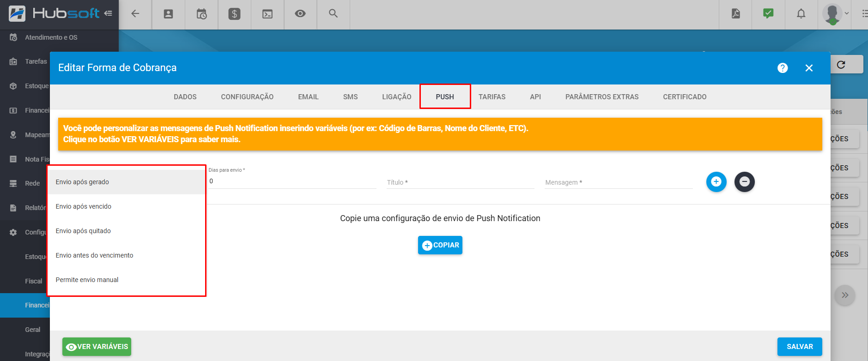The height and width of the screenshot is (361, 868).
Task: Close the Editar Forma de Cobrança dialog
Action: (x=809, y=68)
